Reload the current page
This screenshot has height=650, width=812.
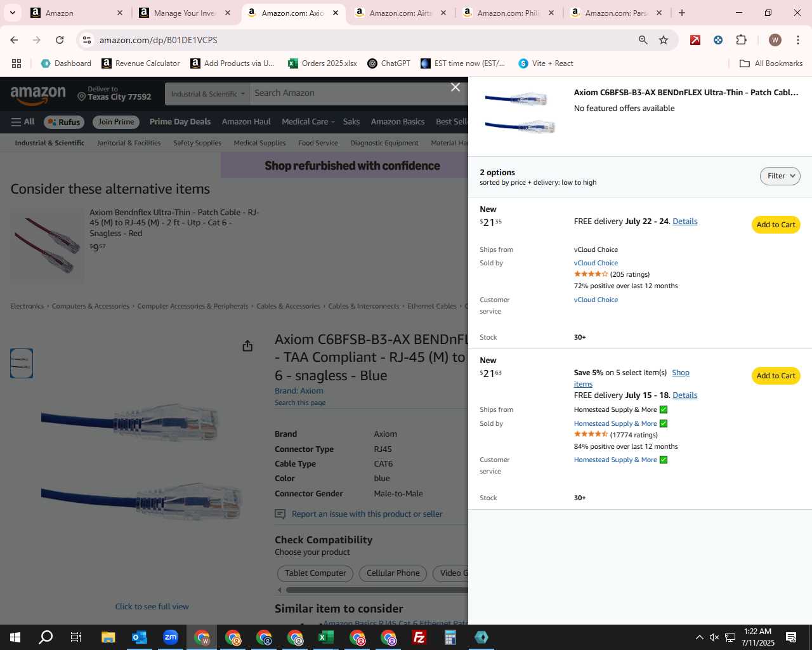[60, 40]
